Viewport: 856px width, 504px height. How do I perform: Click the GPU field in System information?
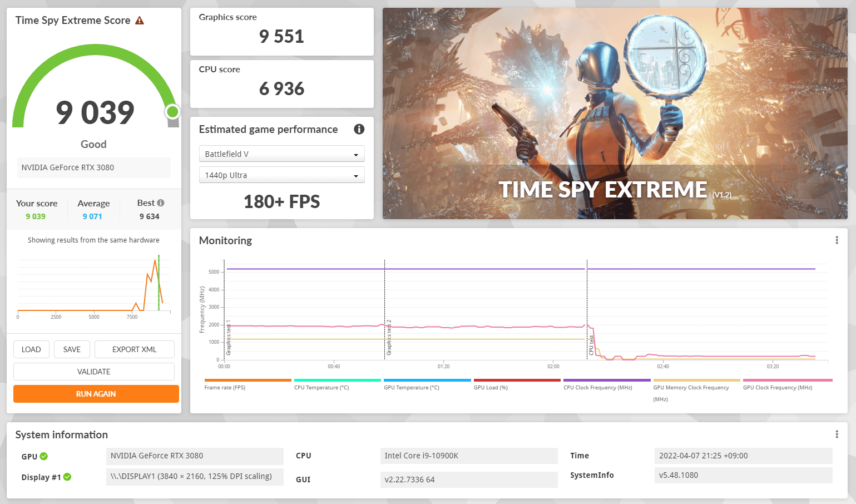[x=195, y=456]
